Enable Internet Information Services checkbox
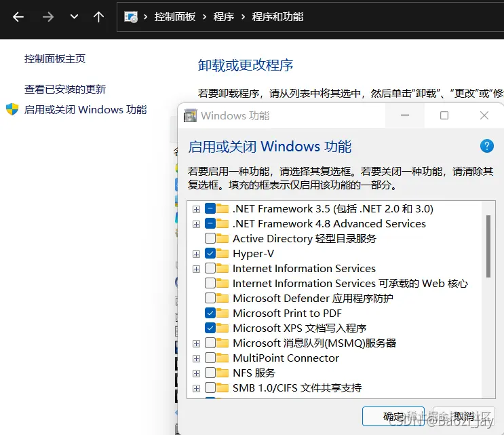504x435 pixels. [210, 268]
